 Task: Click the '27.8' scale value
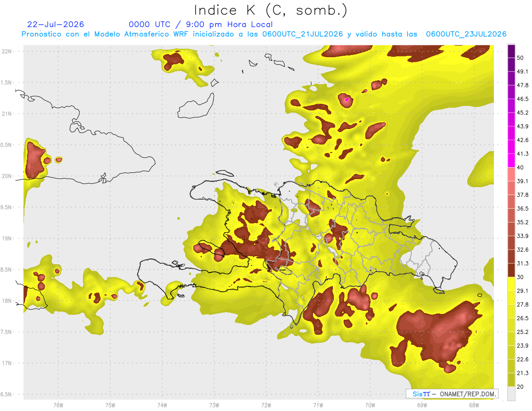pos(523,304)
